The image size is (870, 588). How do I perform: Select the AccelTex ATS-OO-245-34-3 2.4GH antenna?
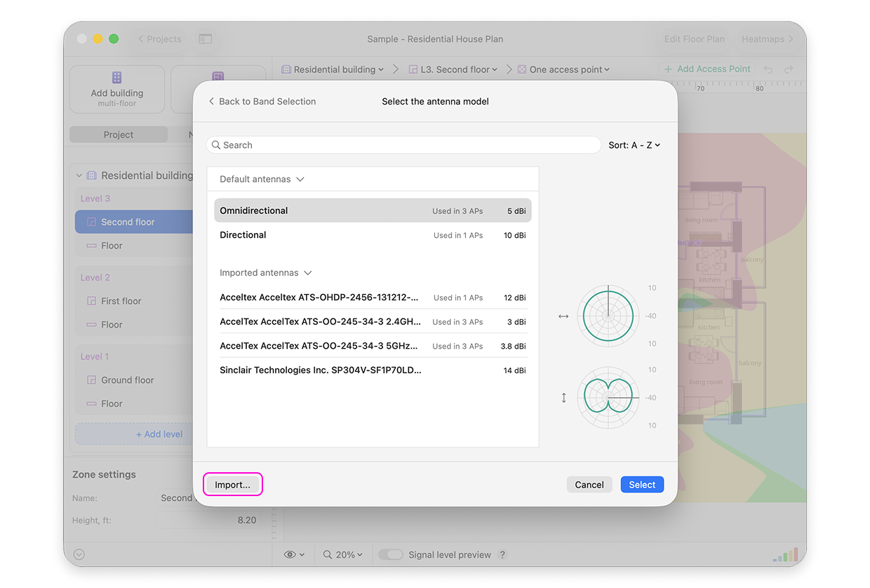(x=373, y=322)
